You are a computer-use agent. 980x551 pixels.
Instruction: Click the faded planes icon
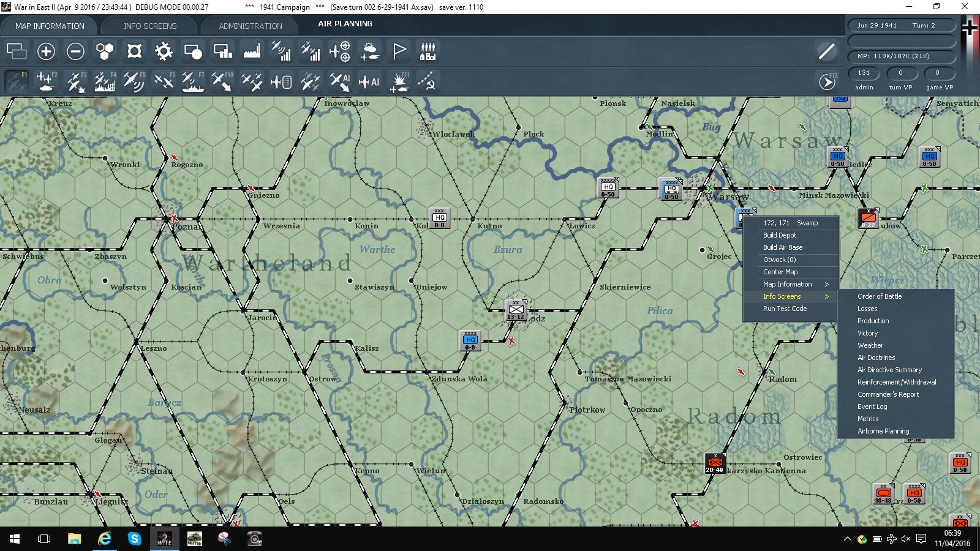311,81
